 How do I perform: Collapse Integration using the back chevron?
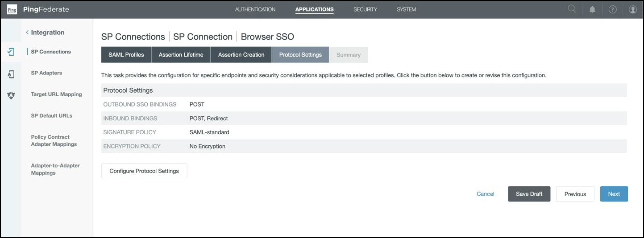(x=27, y=33)
